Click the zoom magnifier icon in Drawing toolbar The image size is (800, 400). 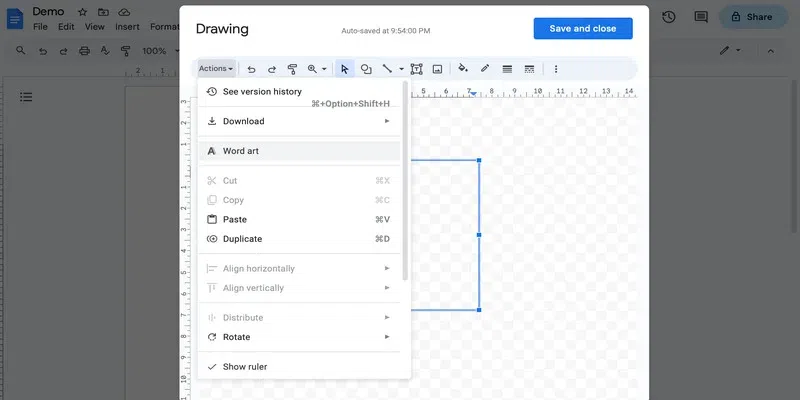coord(312,69)
